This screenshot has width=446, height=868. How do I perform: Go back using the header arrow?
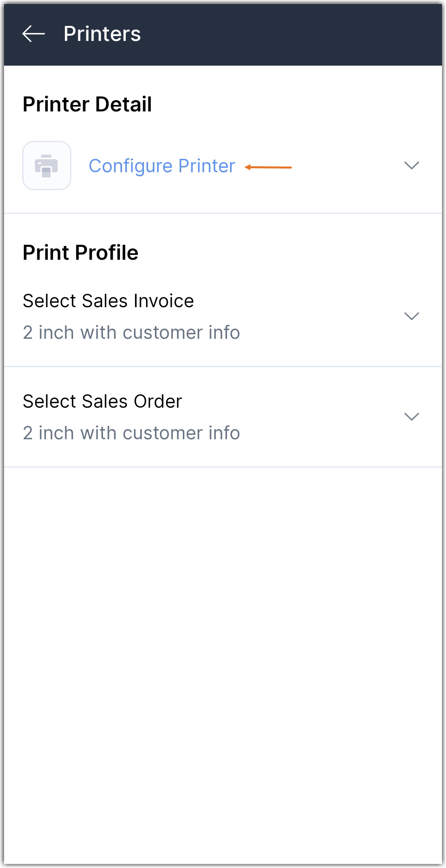pyautogui.click(x=33, y=34)
